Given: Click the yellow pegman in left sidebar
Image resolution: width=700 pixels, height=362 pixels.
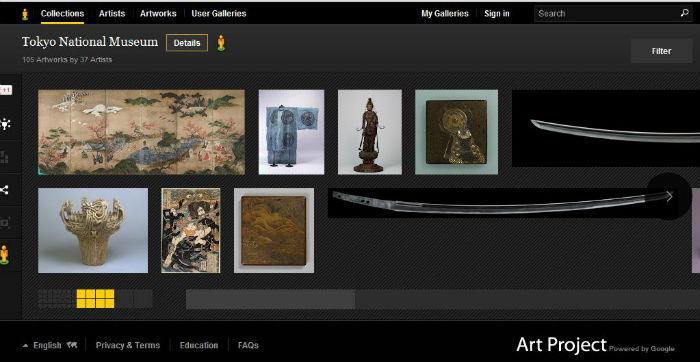Looking at the screenshot, I should tap(4, 255).
